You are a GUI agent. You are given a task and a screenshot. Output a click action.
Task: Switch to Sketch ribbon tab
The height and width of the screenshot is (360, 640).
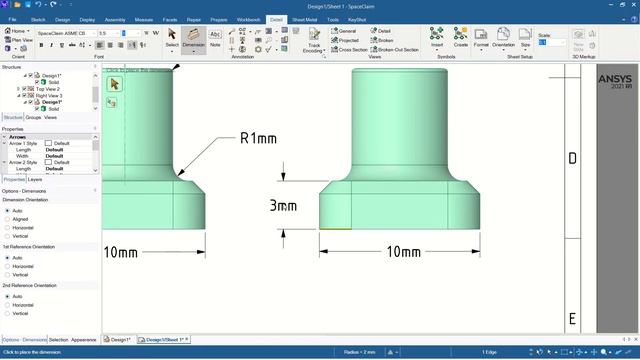[38, 20]
